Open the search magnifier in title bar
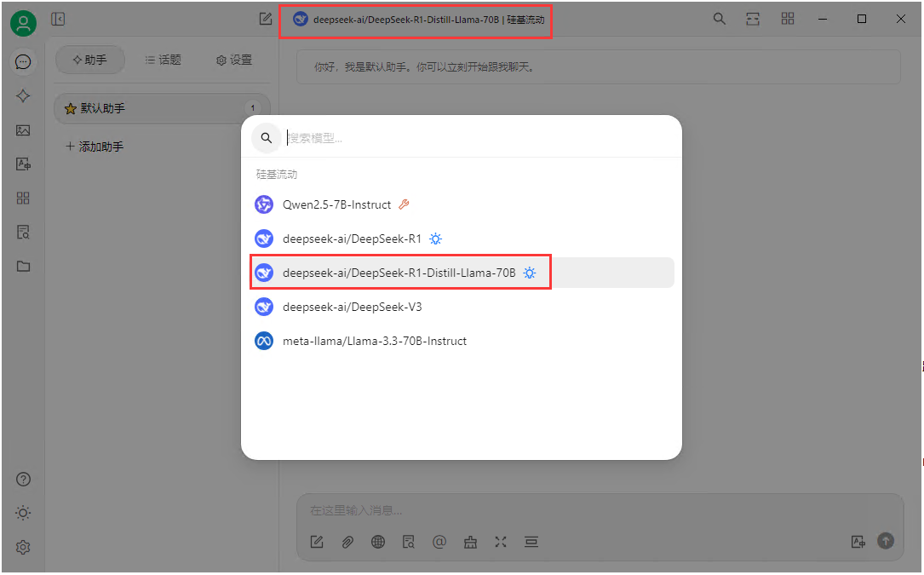Screen dimensions: 924x575 719,19
